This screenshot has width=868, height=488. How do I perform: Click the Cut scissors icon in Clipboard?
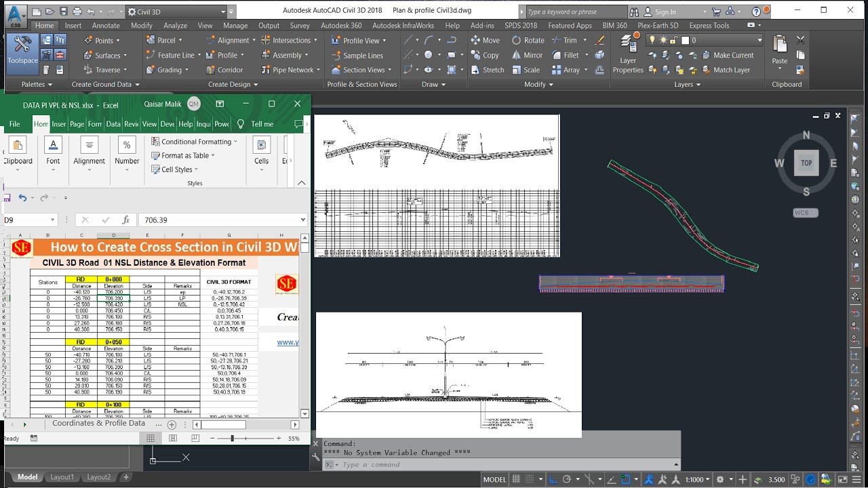pos(801,41)
